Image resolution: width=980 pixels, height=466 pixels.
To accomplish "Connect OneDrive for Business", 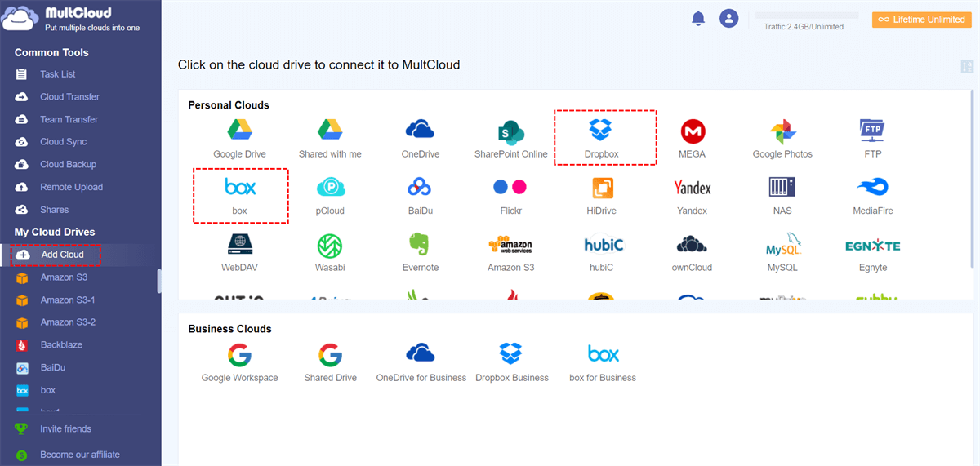I will (x=421, y=362).
